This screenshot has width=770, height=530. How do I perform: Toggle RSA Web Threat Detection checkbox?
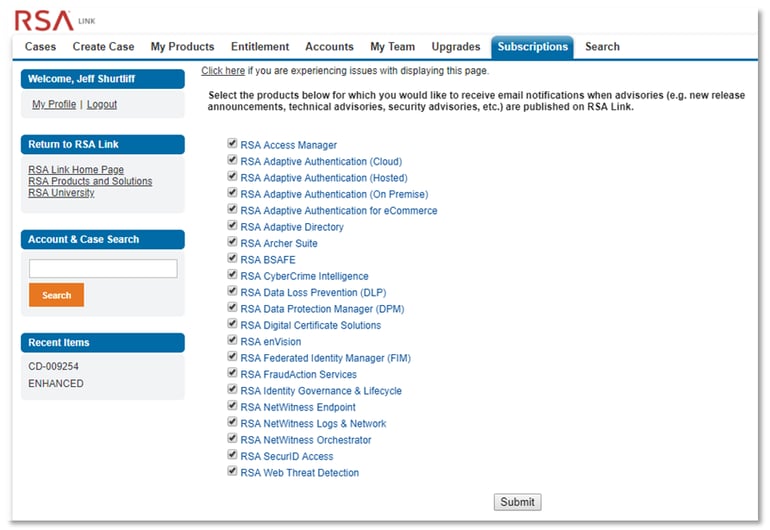coord(232,471)
